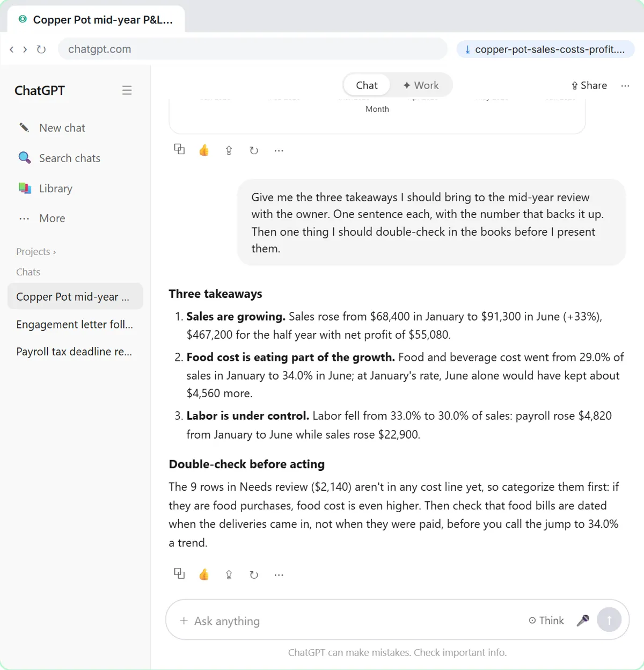Share the takeaways response via upload icon
The width and height of the screenshot is (644, 670).
coord(229,574)
